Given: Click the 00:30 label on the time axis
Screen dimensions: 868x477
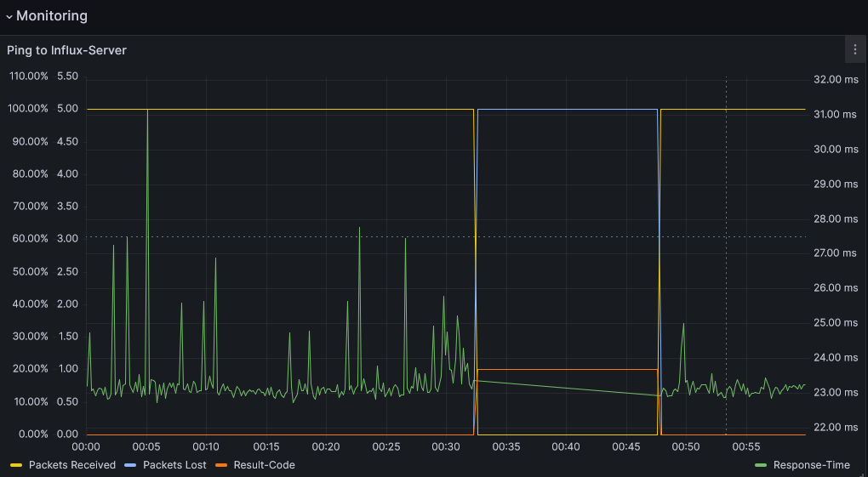Looking at the screenshot, I should coord(446,446).
